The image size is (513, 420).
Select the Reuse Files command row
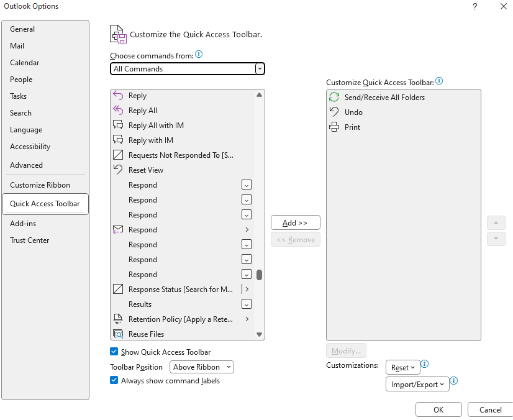click(182, 334)
